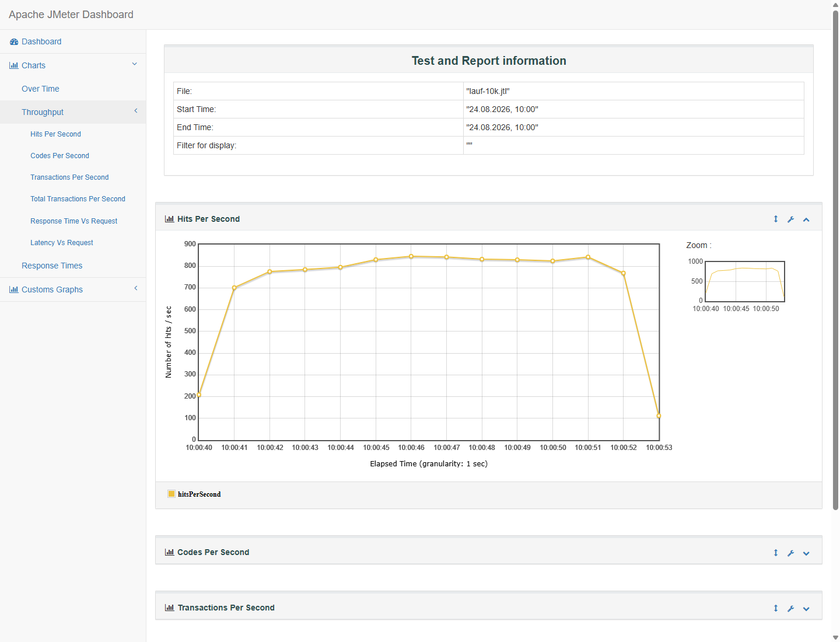The width and height of the screenshot is (840, 642).
Task: Click the vertical-arrows icon in Hits Per Second panel
Action: point(776,219)
